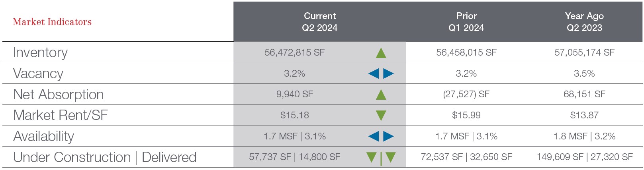Click the green down arrow for Market Rent/SF
The image size is (644, 170).
click(381, 116)
